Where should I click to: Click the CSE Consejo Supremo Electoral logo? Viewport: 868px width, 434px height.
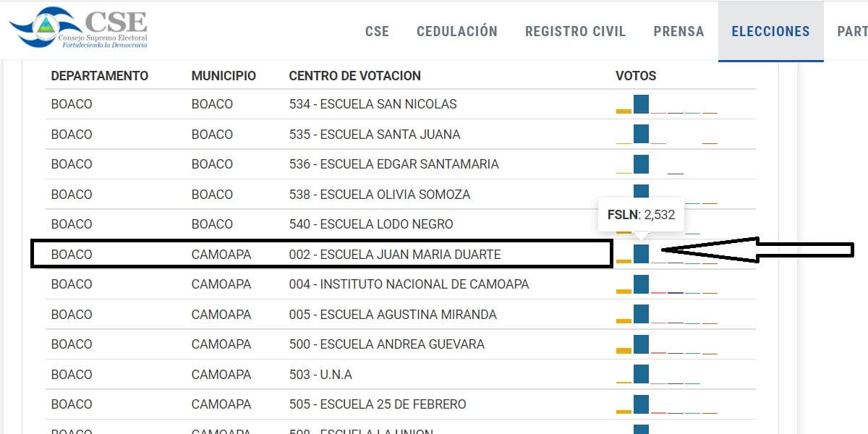(78, 28)
